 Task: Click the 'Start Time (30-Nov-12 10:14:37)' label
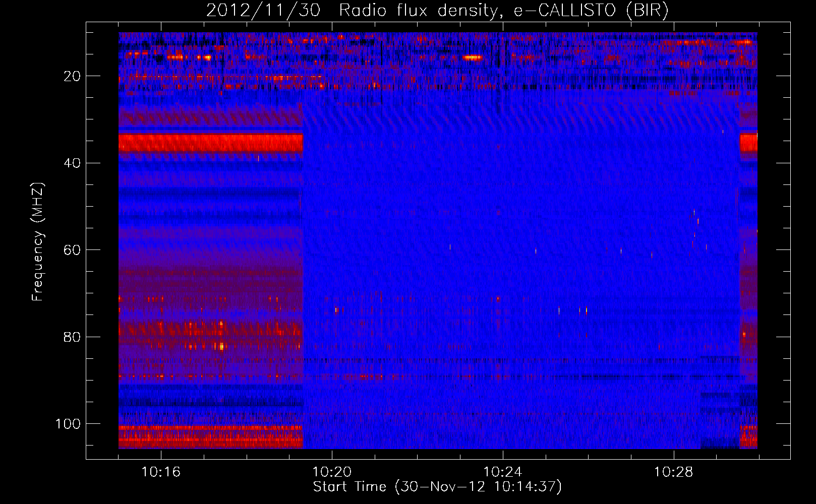point(437,487)
